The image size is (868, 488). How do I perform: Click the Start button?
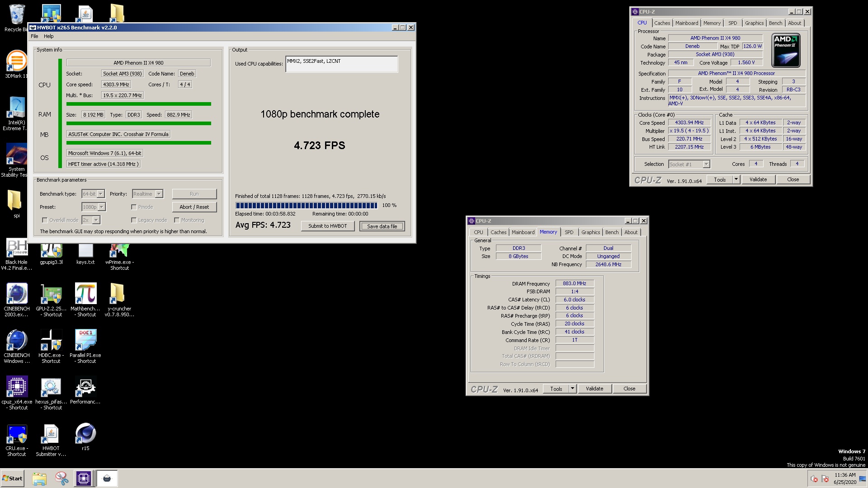coord(12,479)
